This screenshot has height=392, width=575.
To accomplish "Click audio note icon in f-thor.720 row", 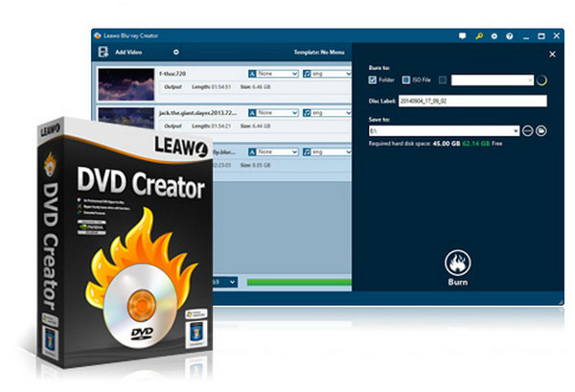I will pos(307,74).
